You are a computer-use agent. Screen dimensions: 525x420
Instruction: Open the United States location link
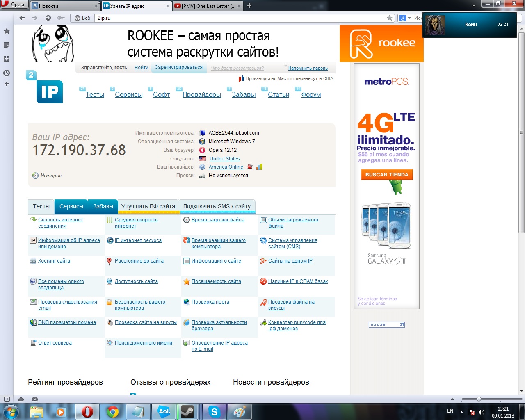click(x=224, y=159)
